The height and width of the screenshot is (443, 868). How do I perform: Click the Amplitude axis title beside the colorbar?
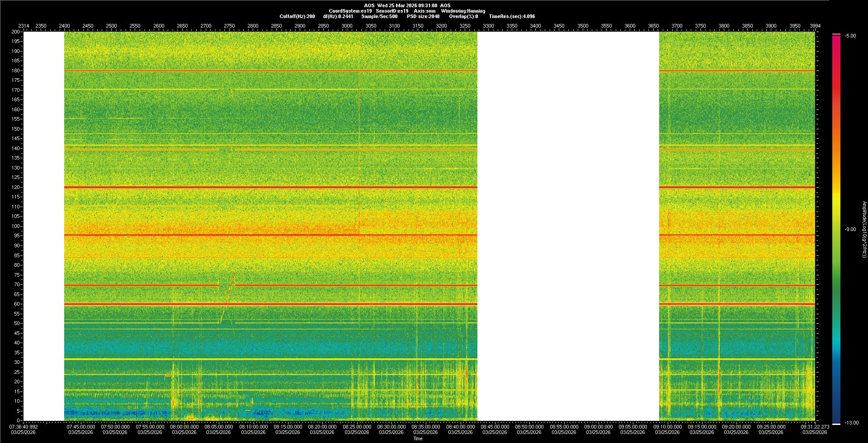point(864,230)
